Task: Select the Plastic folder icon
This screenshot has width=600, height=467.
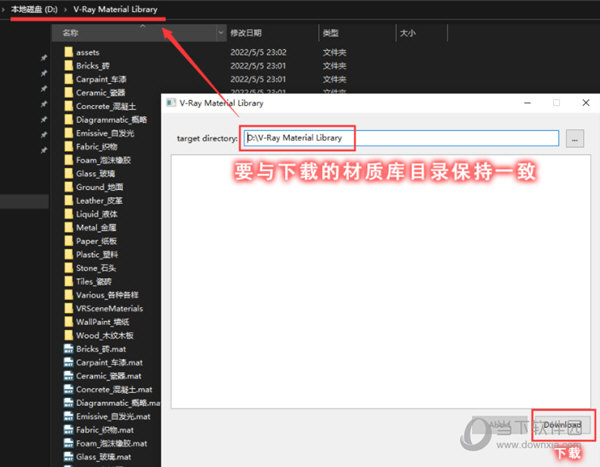Action: click(x=68, y=255)
